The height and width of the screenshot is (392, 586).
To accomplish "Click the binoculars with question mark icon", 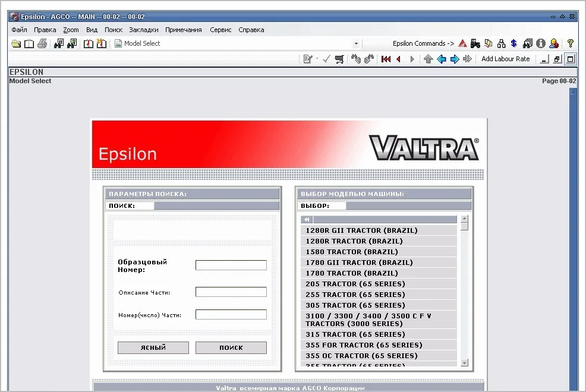I will click(x=72, y=44).
